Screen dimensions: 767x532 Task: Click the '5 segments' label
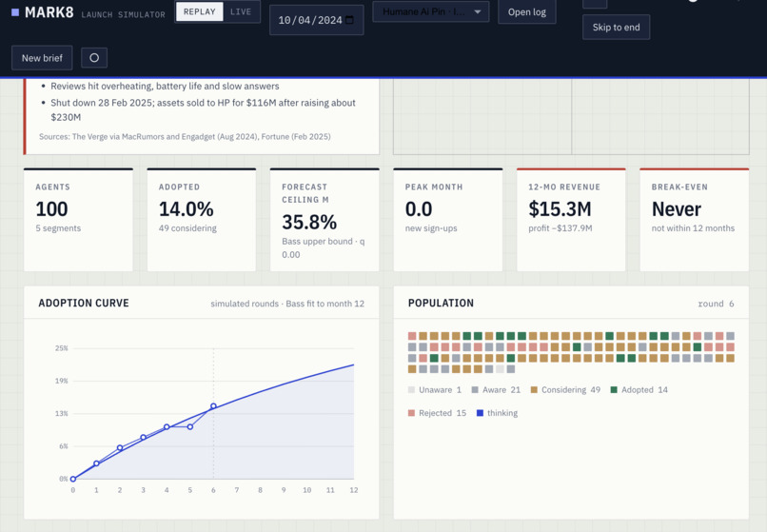[58, 228]
